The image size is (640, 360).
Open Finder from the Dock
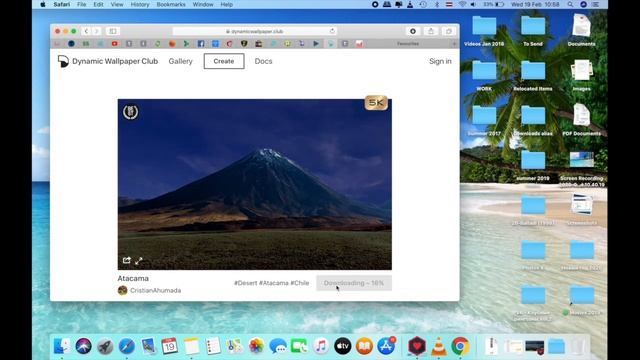(62, 346)
